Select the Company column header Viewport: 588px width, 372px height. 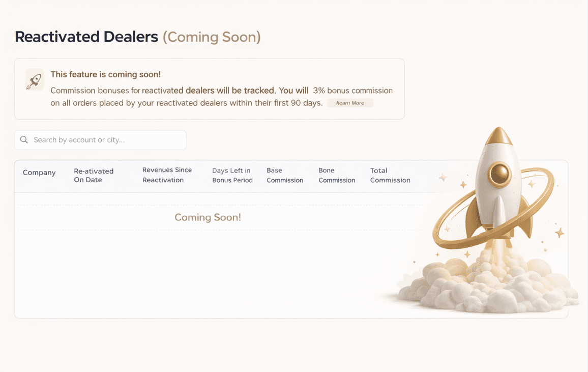point(39,173)
